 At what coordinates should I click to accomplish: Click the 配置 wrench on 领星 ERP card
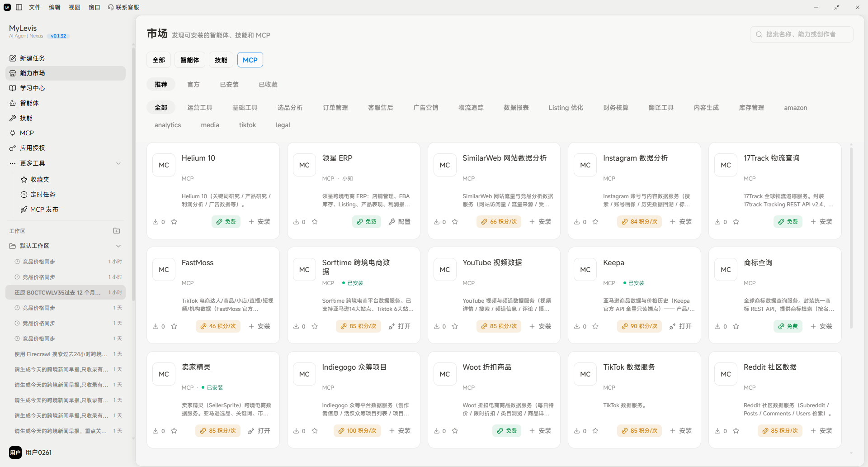coord(400,222)
